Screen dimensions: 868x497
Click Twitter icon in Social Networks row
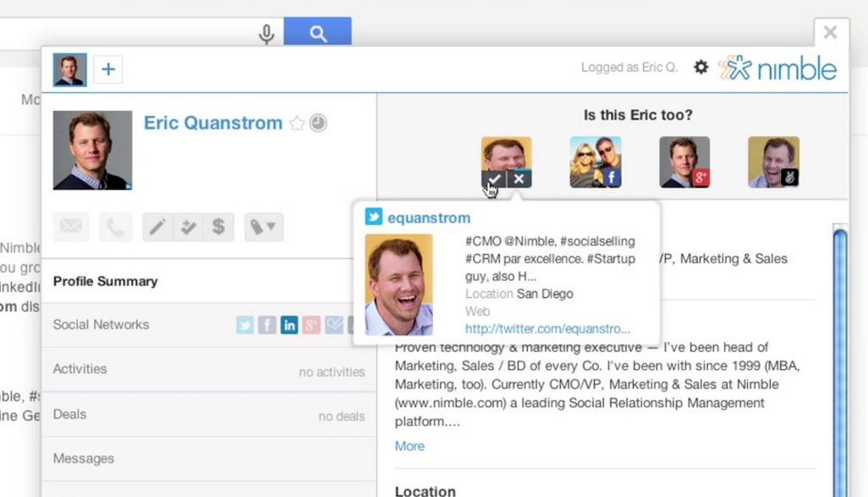[244, 324]
